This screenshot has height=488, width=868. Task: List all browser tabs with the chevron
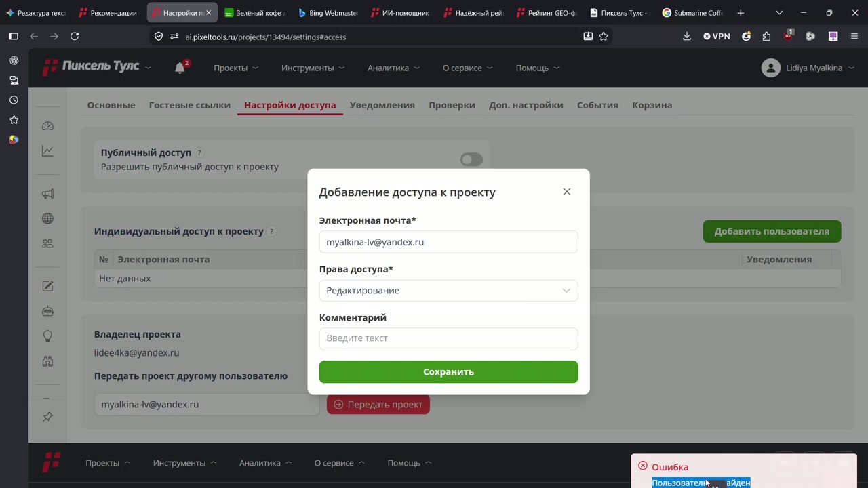point(779,13)
